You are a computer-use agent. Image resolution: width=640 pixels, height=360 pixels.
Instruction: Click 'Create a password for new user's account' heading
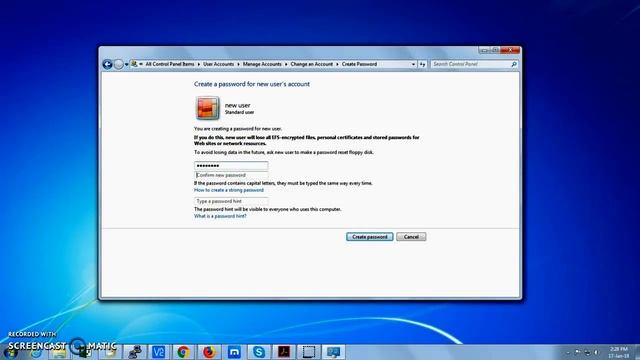tap(252, 84)
